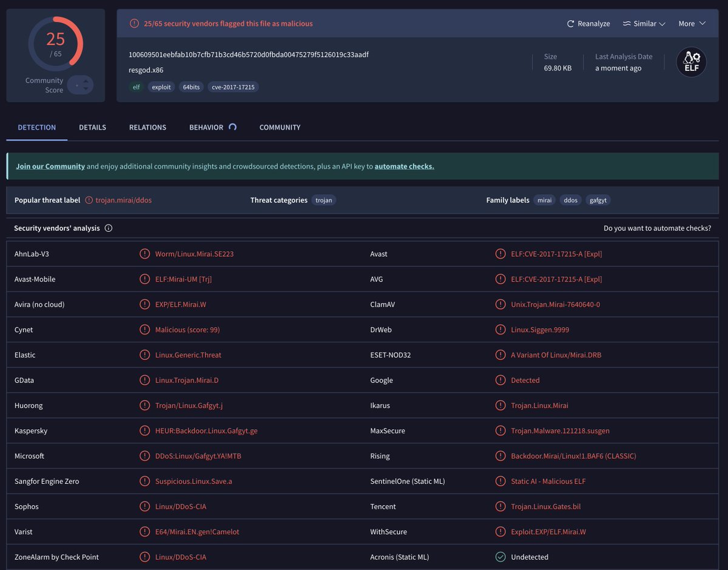Click the E64/Mirai.EN.gen!Camelot detection result
Screen dimensions: 728x570
[197, 532]
